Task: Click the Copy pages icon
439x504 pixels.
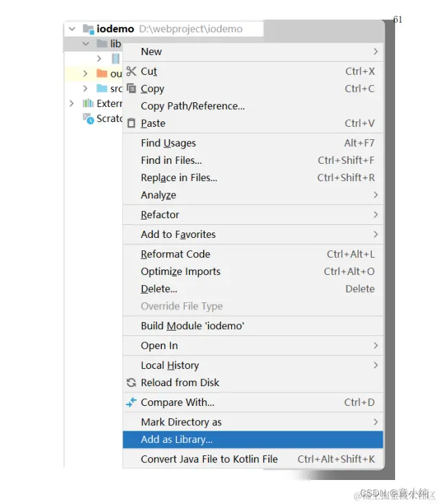Action: (x=131, y=88)
